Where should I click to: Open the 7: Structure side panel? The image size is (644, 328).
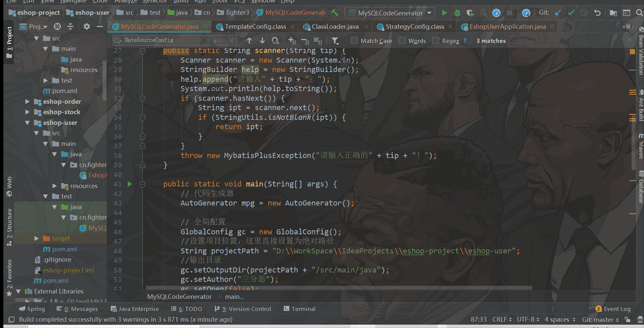point(9,227)
